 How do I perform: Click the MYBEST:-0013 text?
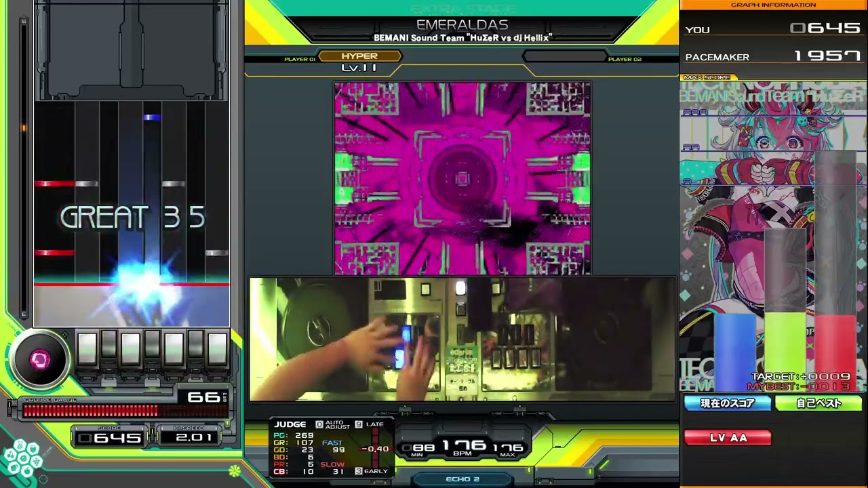coord(799,386)
